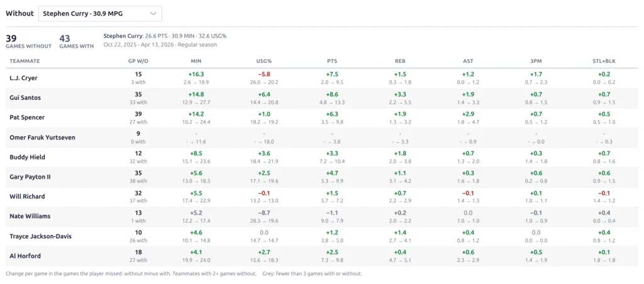Click Trayce Jackson-Davis's +1.4 REB value

coord(400,232)
